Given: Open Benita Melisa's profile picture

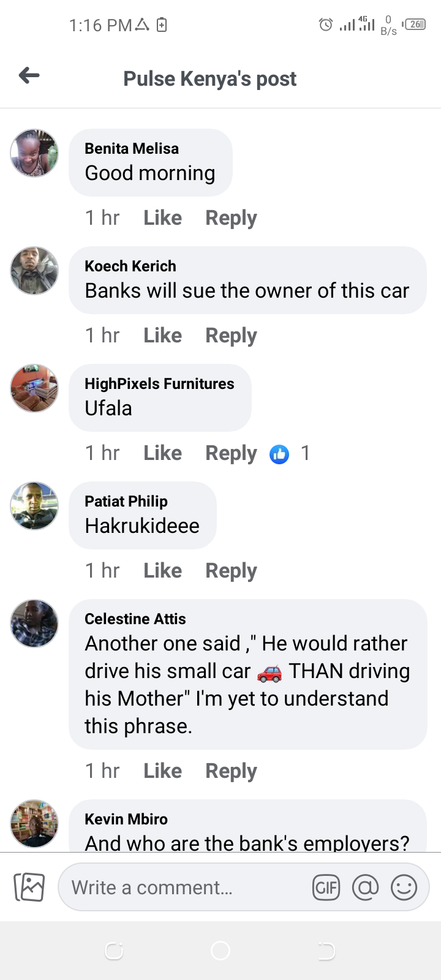Looking at the screenshot, I should (34, 153).
